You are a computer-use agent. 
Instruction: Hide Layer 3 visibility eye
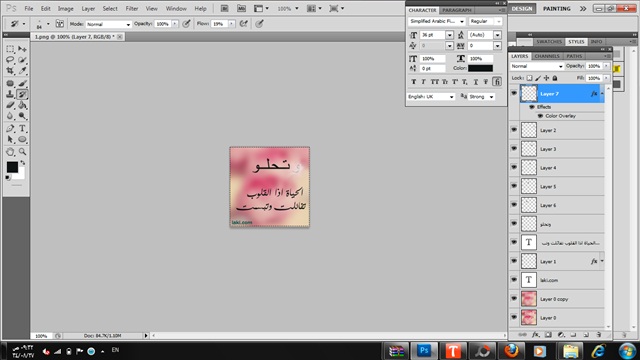(x=514, y=149)
